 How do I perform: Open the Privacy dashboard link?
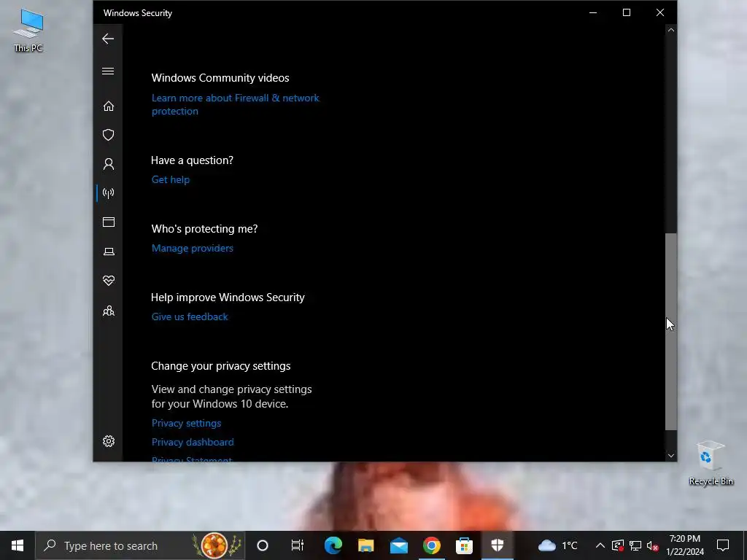point(193,442)
